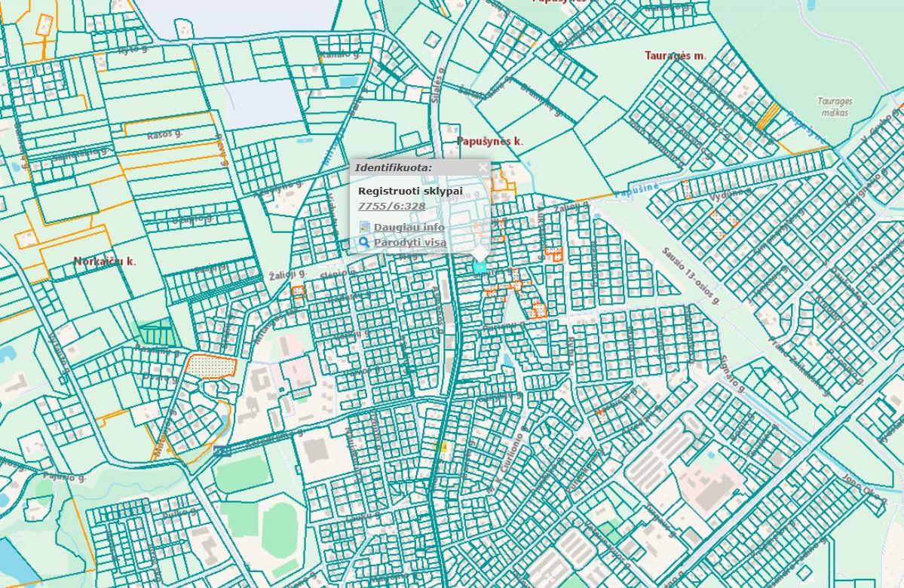Open the Daugiau info link
Screen dimensions: 904x588
click(x=409, y=227)
